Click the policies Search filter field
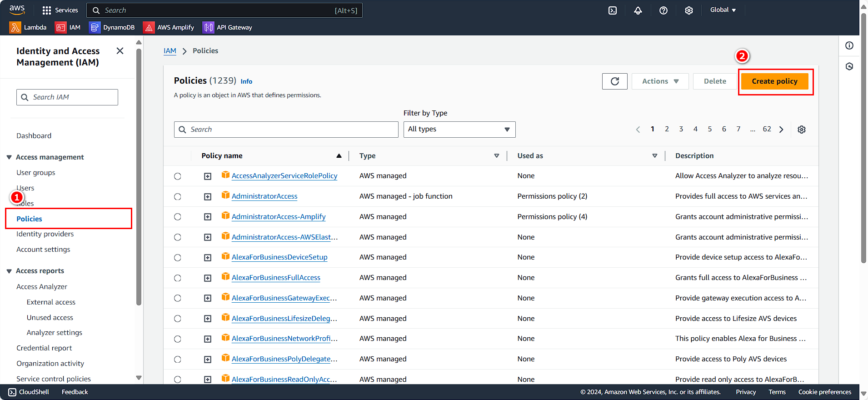868x400 pixels. coord(286,130)
